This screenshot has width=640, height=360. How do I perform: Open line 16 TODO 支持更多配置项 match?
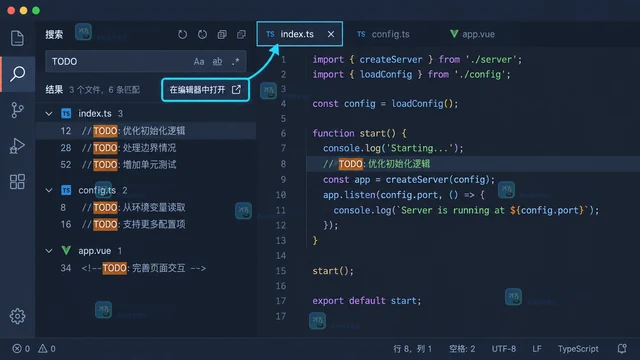[x=146, y=224]
